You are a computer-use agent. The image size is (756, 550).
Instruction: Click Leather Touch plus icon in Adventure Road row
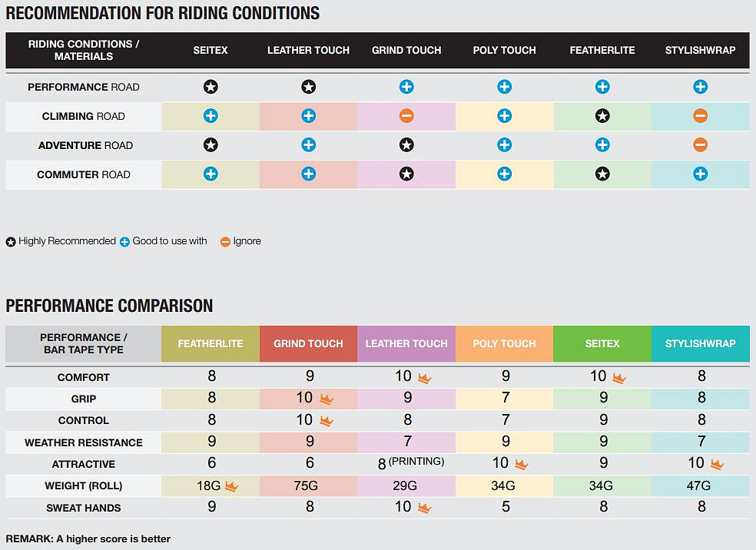pyautogui.click(x=308, y=145)
